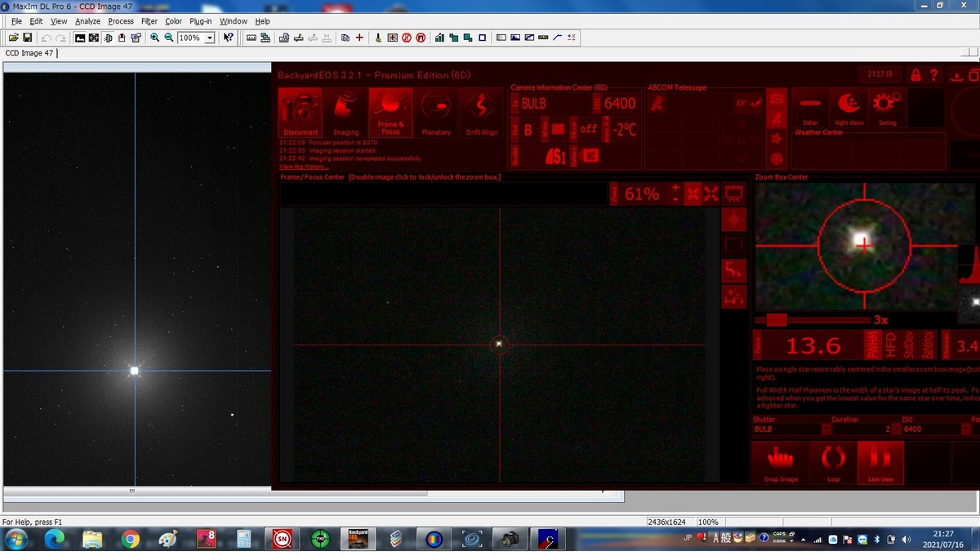Click the target reticle icon in Frame/Focus sidebar

pyautogui.click(x=734, y=219)
